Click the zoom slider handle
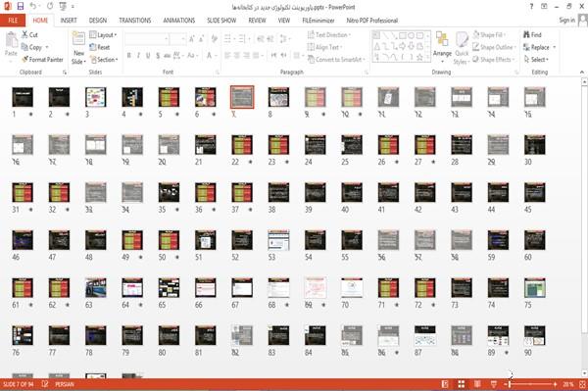The width and height of the screenshot is (588, 391). click(x=510, y=384)
